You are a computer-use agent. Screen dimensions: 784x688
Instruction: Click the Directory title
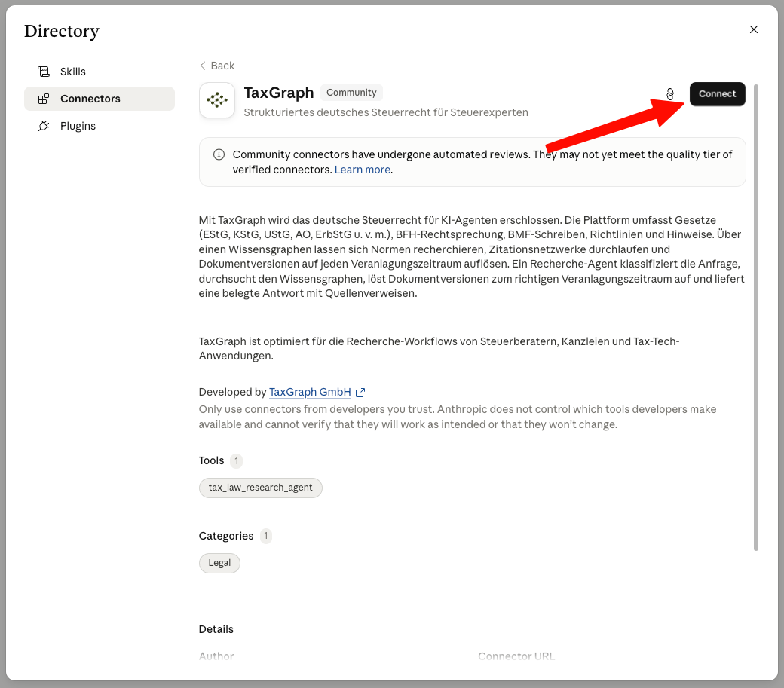click(62, 32)
